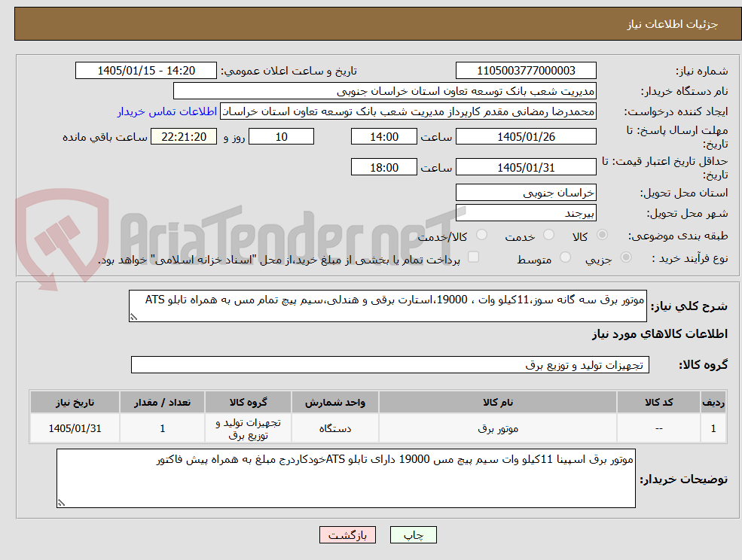The height and width of the screenshot is (560, 742).
Task: Click the تاریخ نیاز column header
Action: click(75, 403)
